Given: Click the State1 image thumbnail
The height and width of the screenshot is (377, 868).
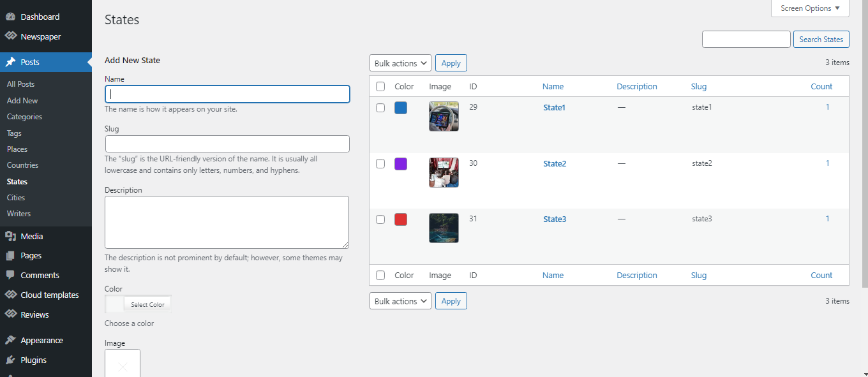Looking at the screenshot, I should 444,116.
